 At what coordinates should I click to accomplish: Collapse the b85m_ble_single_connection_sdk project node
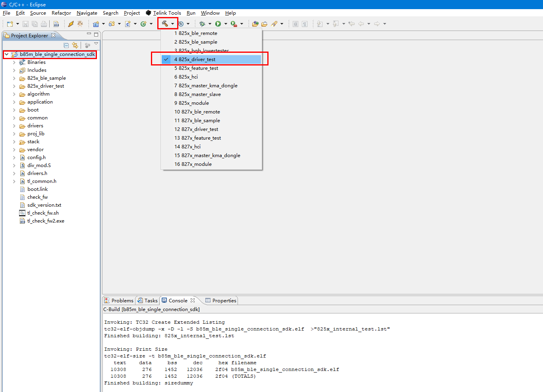7,54
